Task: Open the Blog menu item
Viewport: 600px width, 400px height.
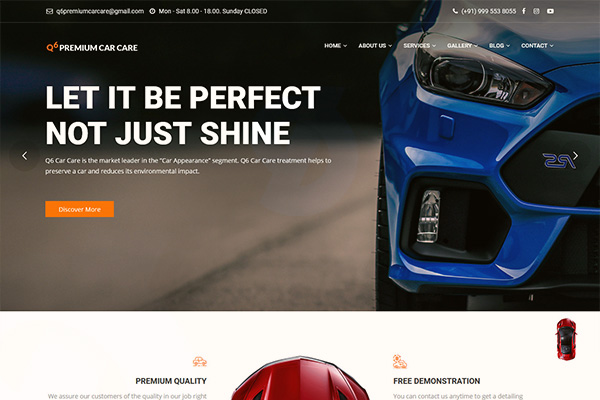Action: click(x=499, y=46)
